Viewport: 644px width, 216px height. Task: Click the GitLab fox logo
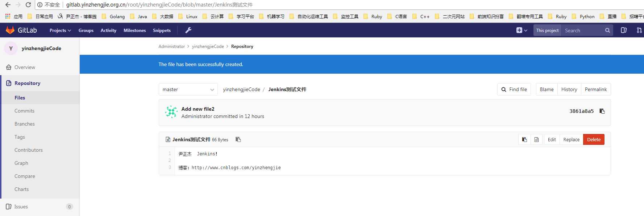click(x=10, y=30)
